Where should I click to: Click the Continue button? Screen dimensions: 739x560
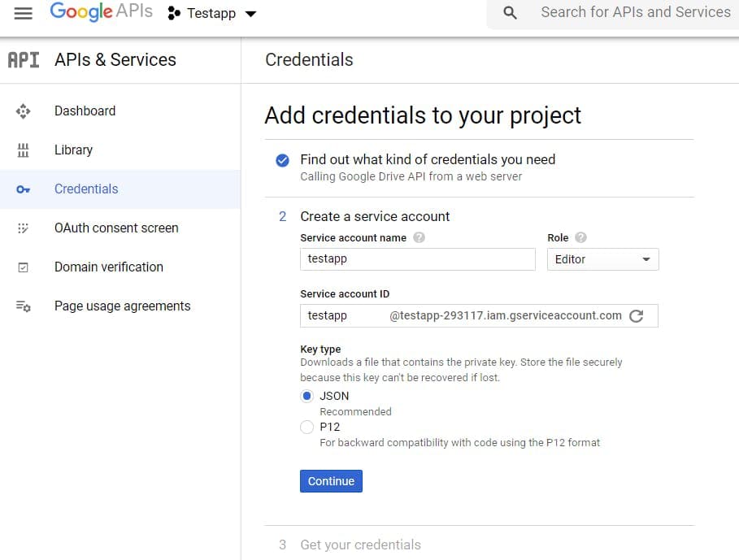(x=331, y=480)
